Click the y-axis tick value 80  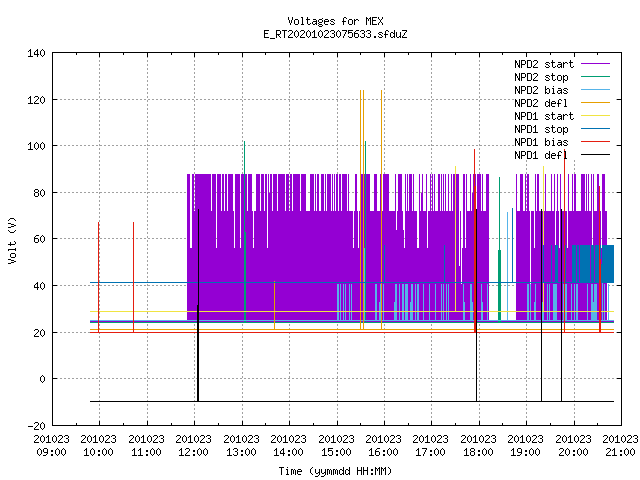[39, 193]
